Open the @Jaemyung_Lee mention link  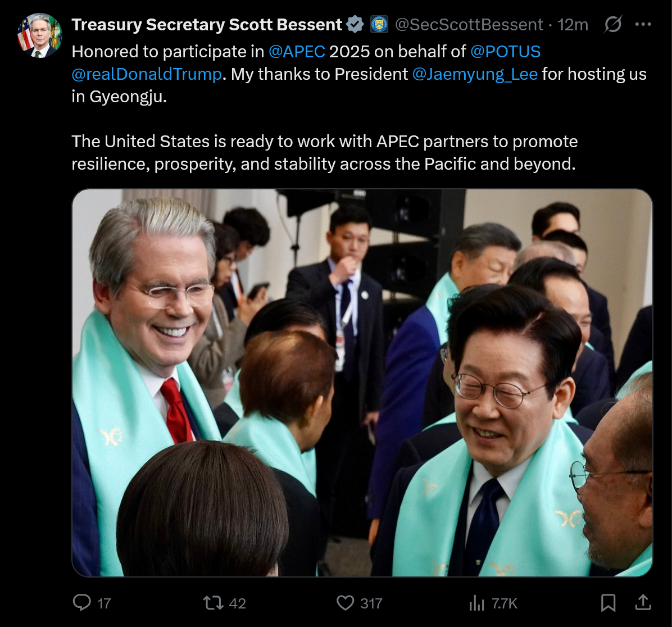[x=475, y=74]
